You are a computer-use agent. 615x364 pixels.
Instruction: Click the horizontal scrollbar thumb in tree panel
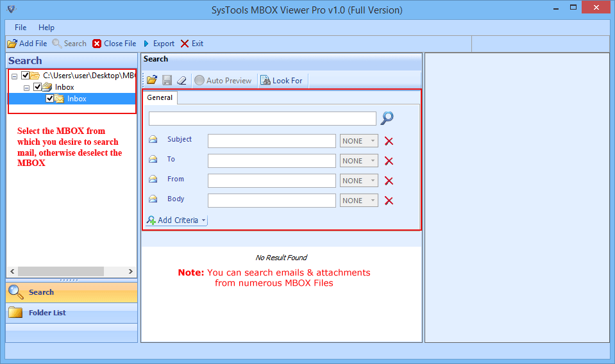(61, 271)
